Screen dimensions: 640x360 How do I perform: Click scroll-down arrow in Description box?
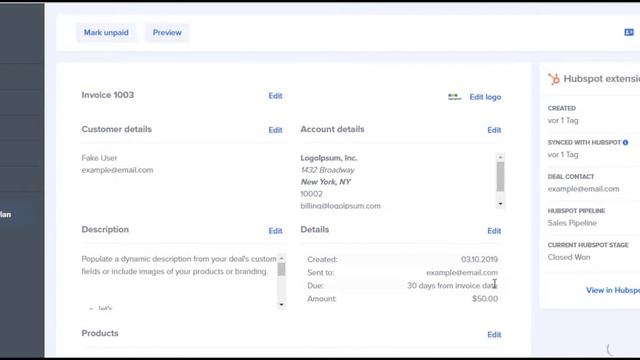[281, 304]
